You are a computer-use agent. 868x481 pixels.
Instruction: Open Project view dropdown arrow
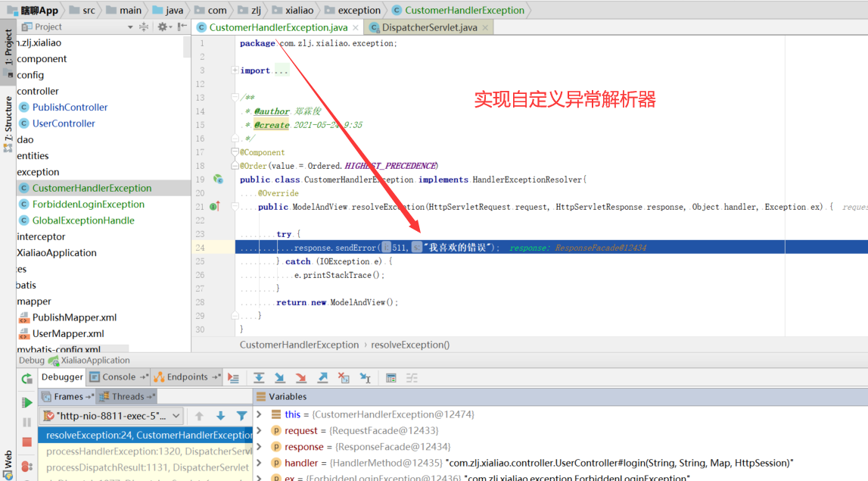click(x=130, y=27)
